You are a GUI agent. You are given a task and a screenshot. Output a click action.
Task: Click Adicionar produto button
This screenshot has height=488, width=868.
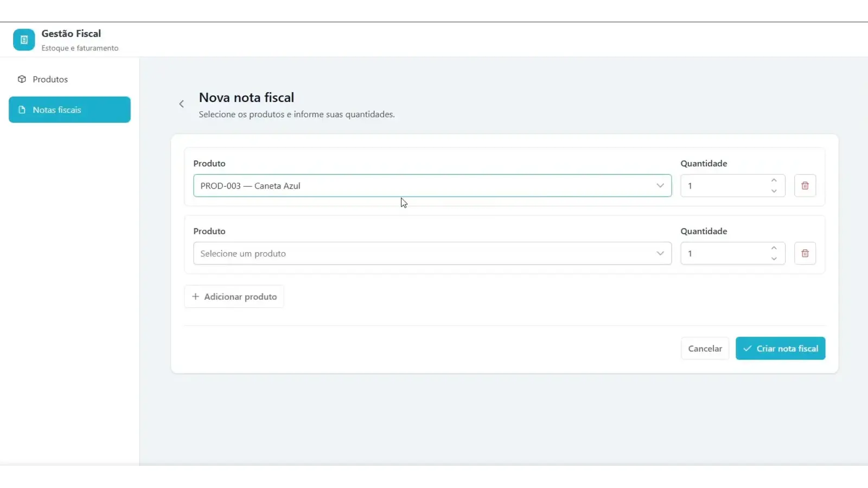pyautogui.click(x=234, y=297)
